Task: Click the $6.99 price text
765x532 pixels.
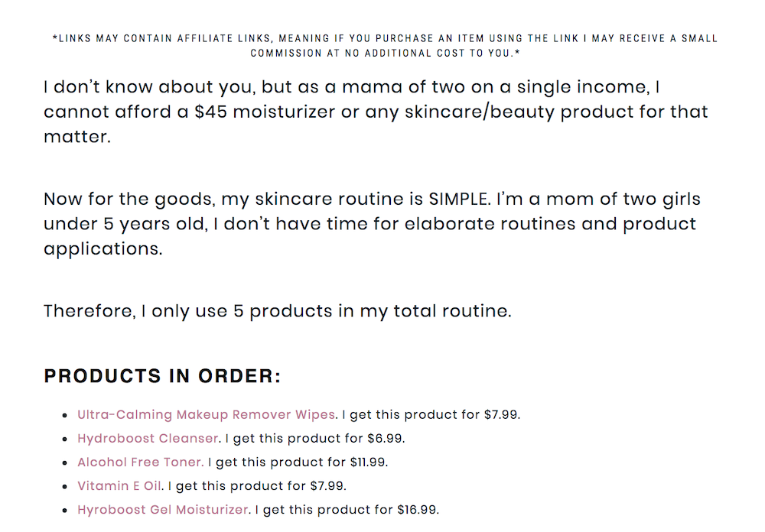Action: click(x=386, y=439)
